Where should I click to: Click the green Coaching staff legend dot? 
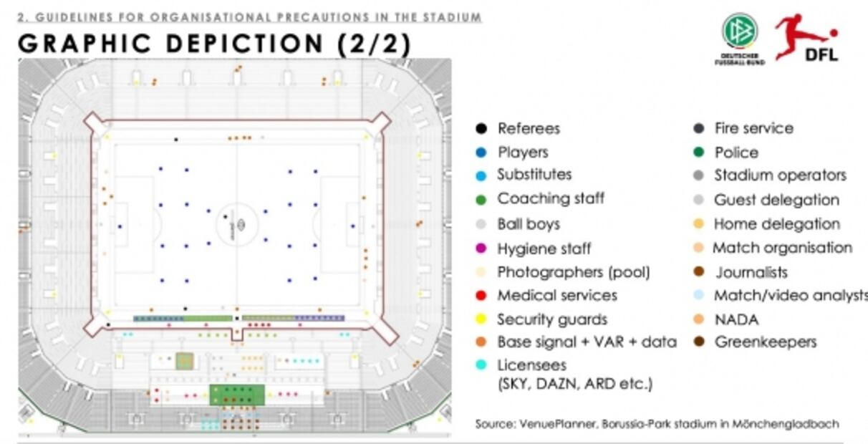[x=481, y=200]
